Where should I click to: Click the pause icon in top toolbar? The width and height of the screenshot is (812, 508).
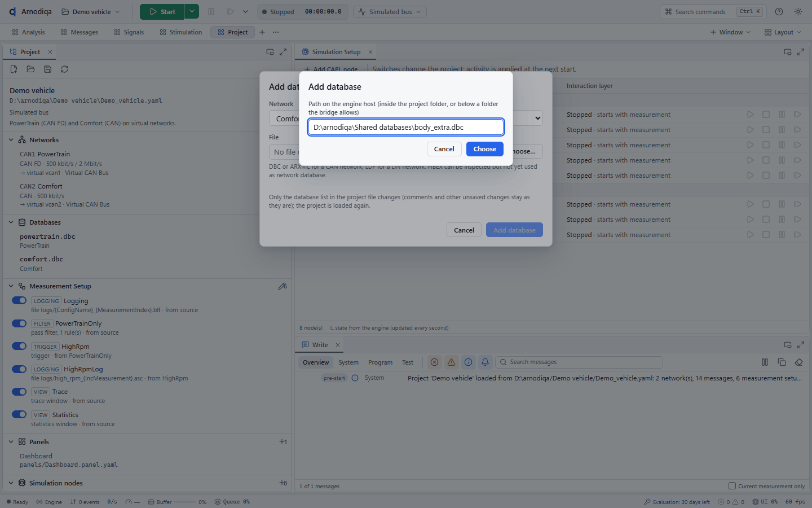coord(211,12)
